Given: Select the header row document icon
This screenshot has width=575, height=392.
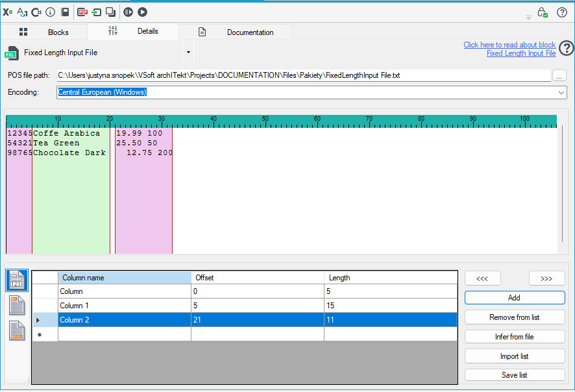Looking at the screenshot, I should (17, 306).
